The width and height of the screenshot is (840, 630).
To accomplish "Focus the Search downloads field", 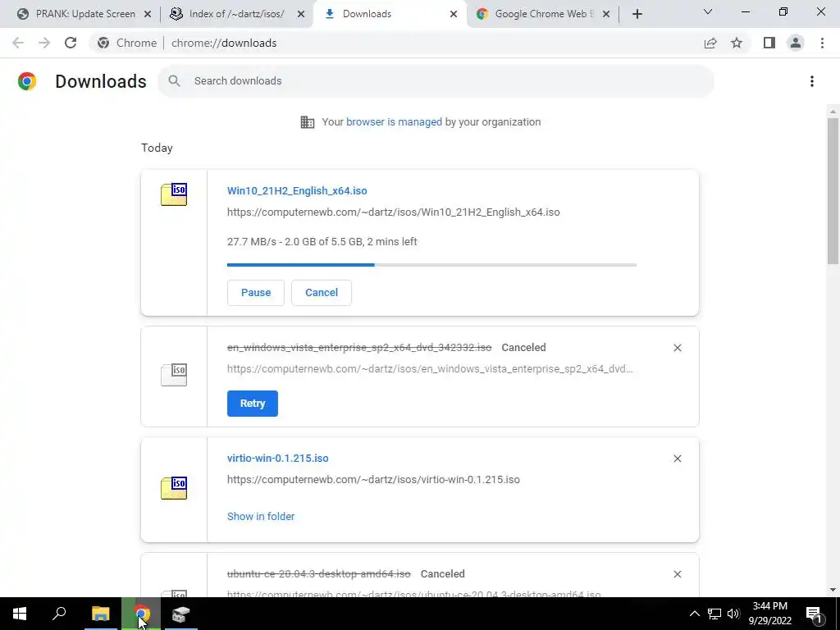I will coord(436,81).
